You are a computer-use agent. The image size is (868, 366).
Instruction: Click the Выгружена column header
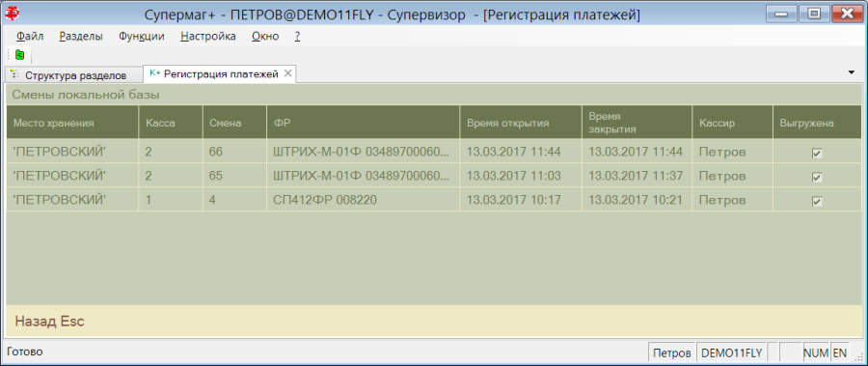pyautogui.click(x=817, y=123)
